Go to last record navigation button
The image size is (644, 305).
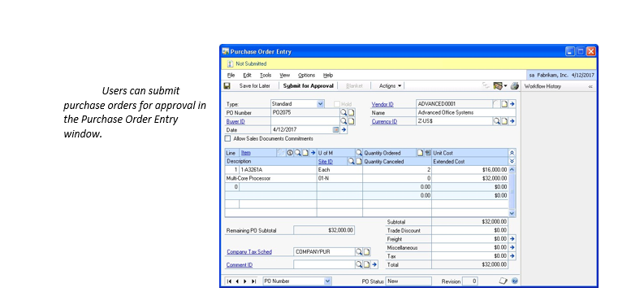[253, 281]
